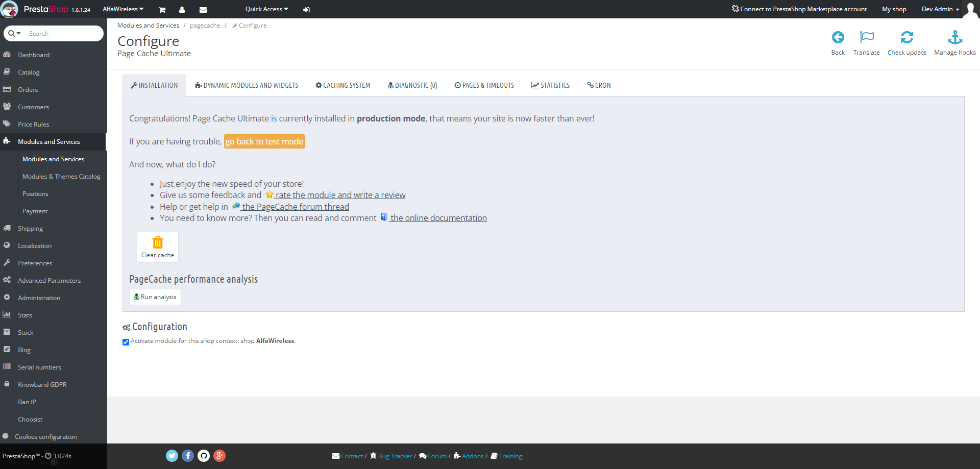
Task: Open the Payment submenu item
Action: pyautogui.click(x=35, y=211)
